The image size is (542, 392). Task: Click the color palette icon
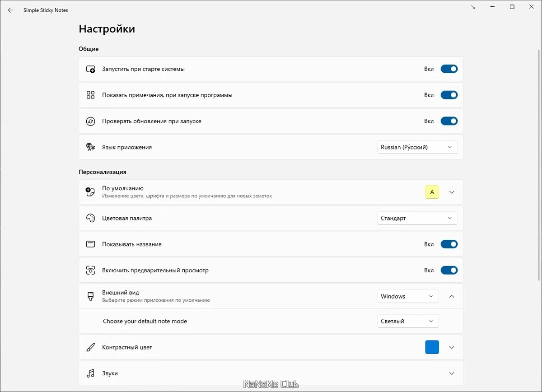(91, 218)
